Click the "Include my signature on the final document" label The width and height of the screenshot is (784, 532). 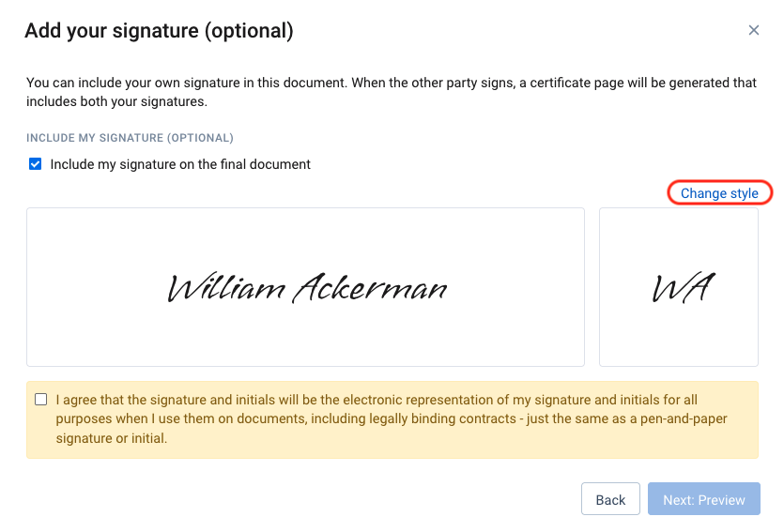coord(180,164)
